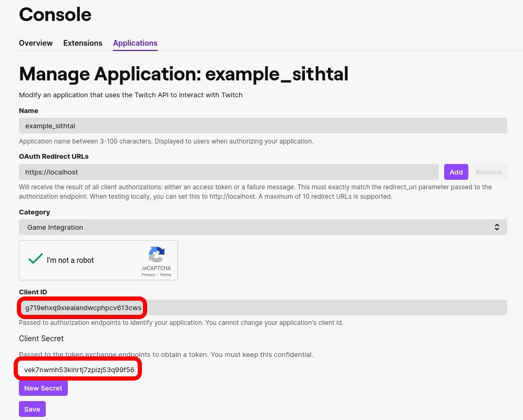
Task: Click the Client ID field value
Action: (x=263, y=308)
